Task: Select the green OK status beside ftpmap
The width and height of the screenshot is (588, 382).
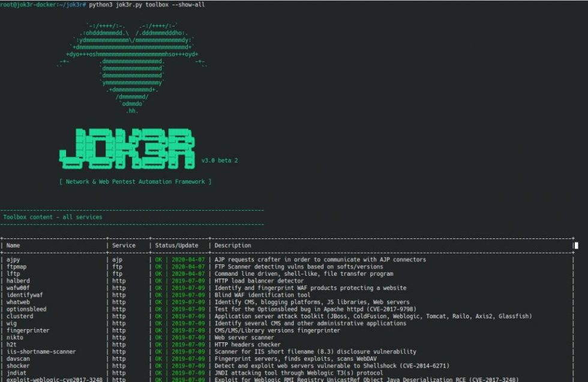Action: (x=160, y=266)
